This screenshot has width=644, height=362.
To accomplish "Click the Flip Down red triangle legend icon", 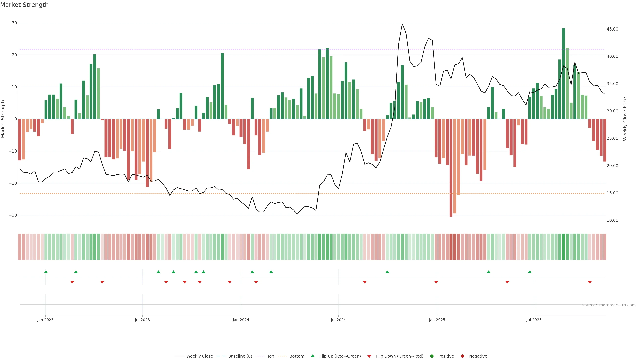I will tap(369, 356).
